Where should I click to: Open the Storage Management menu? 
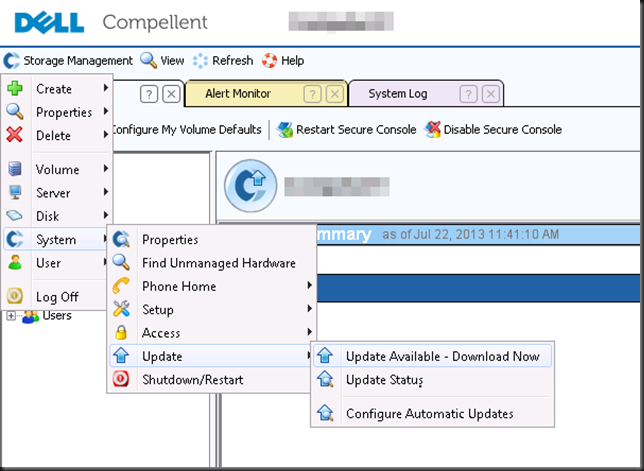coord(68,61)
